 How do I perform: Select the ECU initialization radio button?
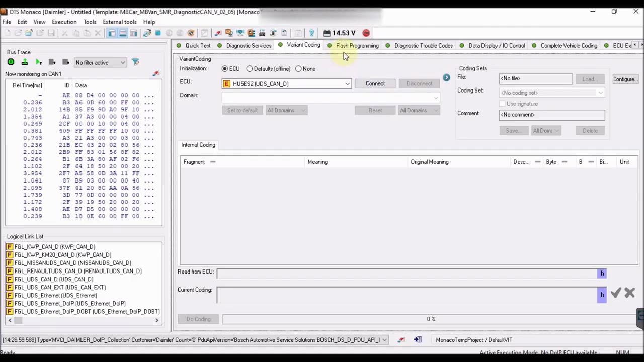point(225,69)
